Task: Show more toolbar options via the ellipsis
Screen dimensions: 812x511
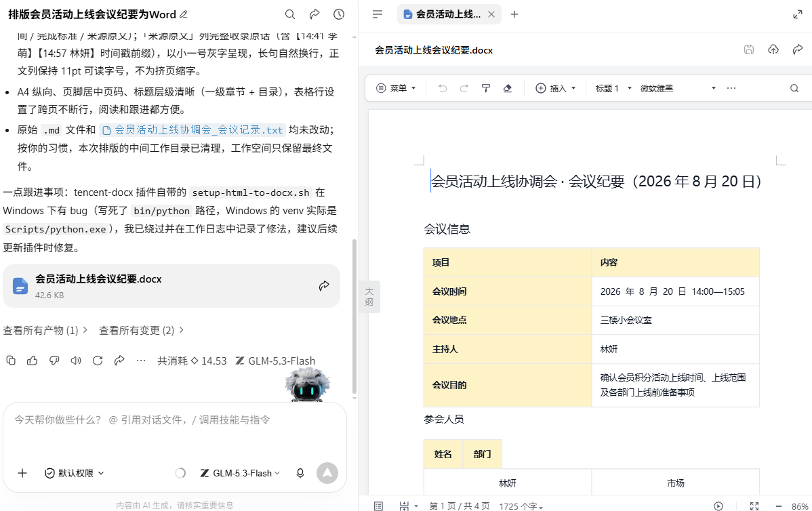Action: point(731,89)
